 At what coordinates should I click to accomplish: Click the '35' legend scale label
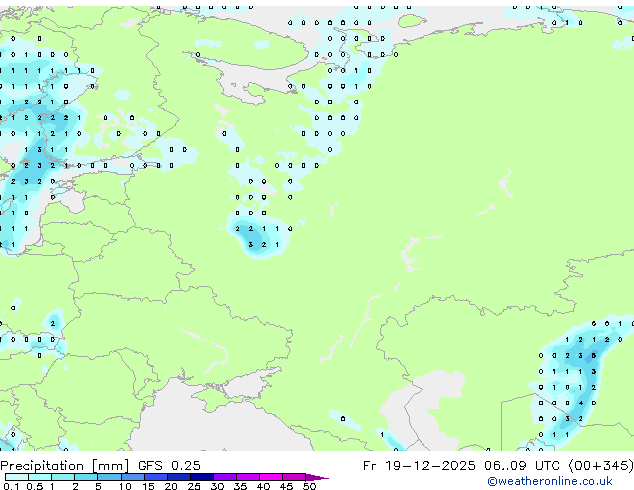[x=240, y=486]
